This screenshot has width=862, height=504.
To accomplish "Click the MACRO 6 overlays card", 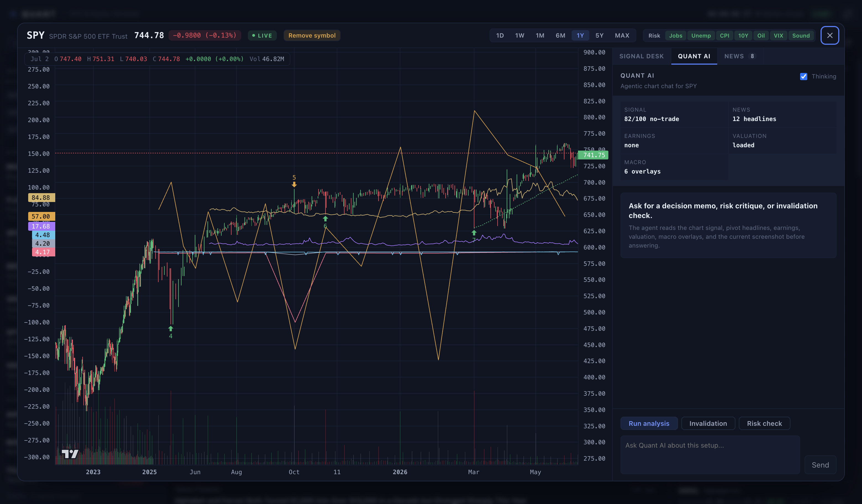I will pos(674,167).
